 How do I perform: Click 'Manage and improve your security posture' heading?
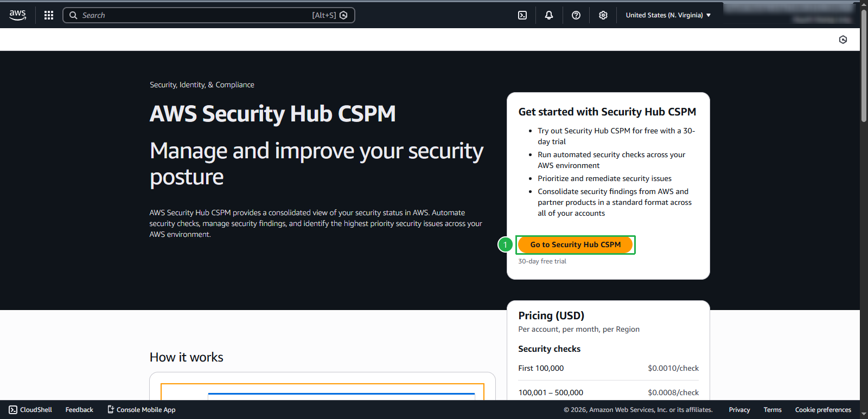point(316,164)
